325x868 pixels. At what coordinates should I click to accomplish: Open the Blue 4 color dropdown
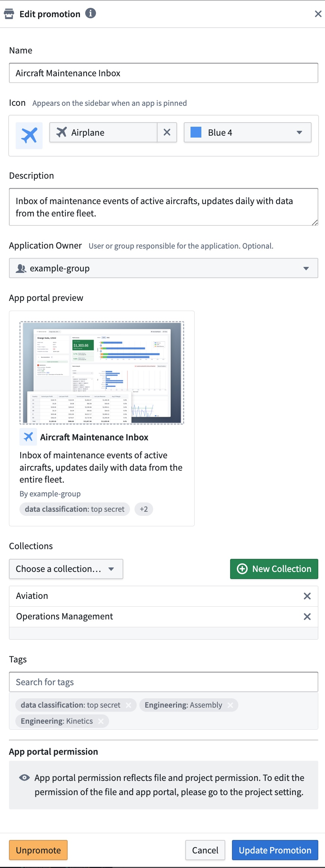click(x=247, y=132)
